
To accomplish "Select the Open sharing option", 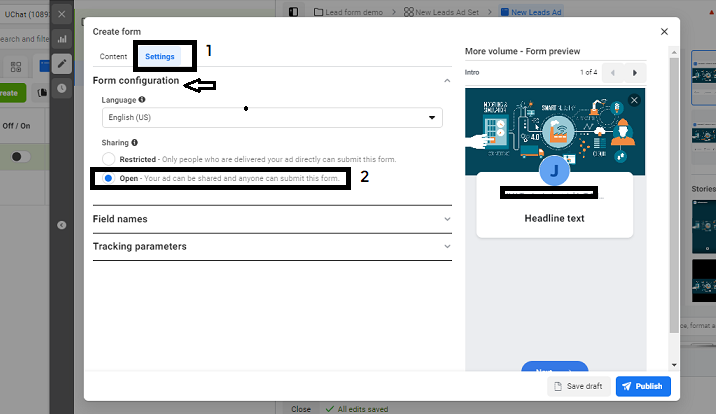I will tap(109, 179).
